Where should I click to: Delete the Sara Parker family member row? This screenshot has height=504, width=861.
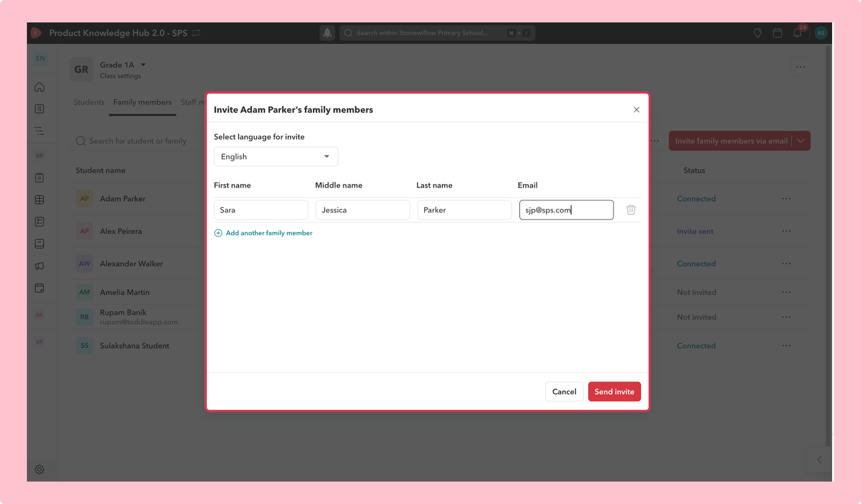(631, 210)
